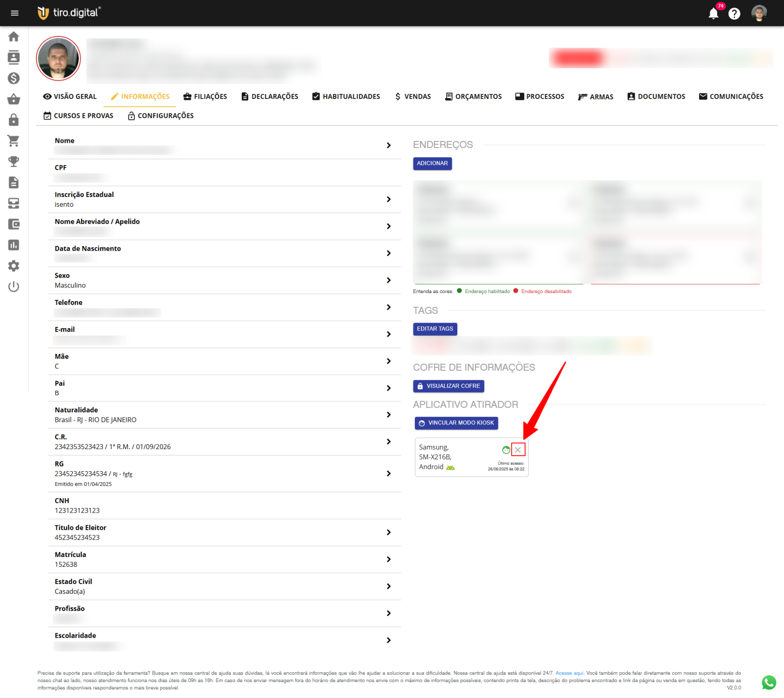Go to home via sidebar house icon

tap(14, 36)
